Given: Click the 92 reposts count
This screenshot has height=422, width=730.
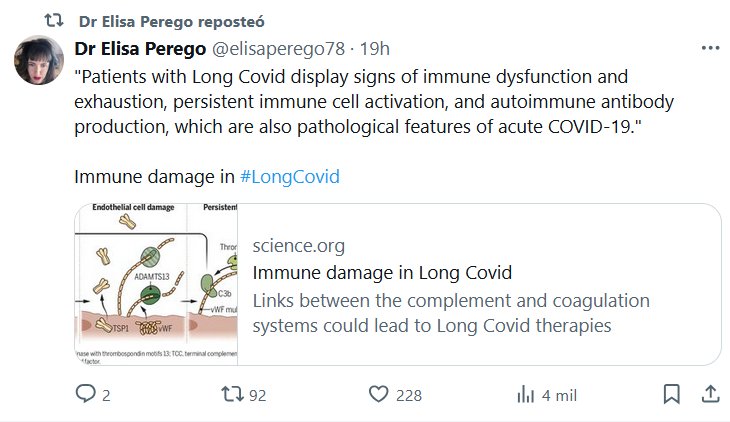Looking at the screenshot, I should 258,395.
